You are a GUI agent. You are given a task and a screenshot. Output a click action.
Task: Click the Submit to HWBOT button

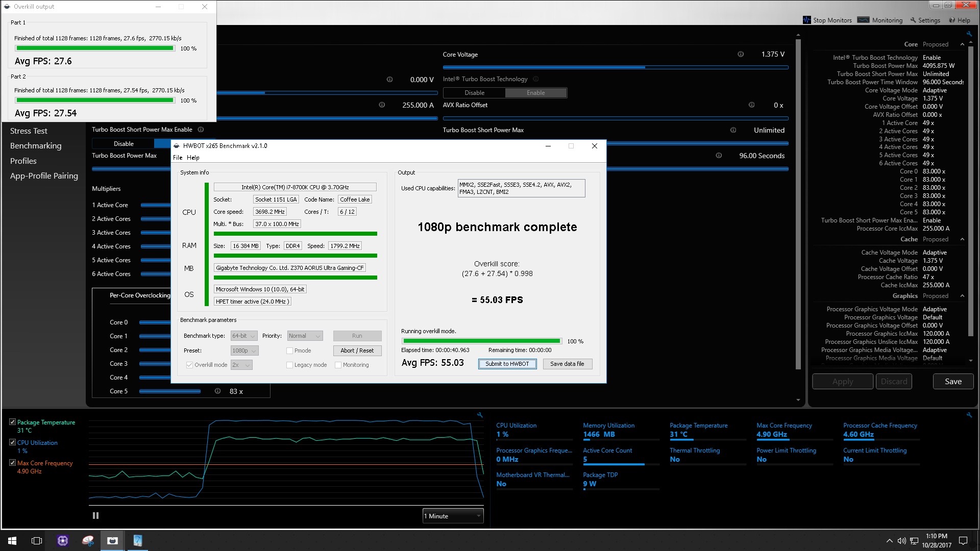507,364
